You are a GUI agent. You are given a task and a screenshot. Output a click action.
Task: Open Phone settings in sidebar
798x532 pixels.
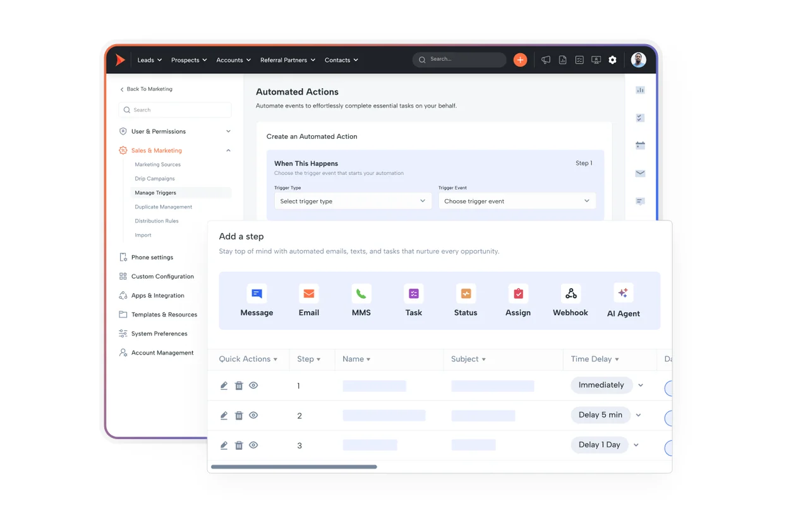[146, 257]
